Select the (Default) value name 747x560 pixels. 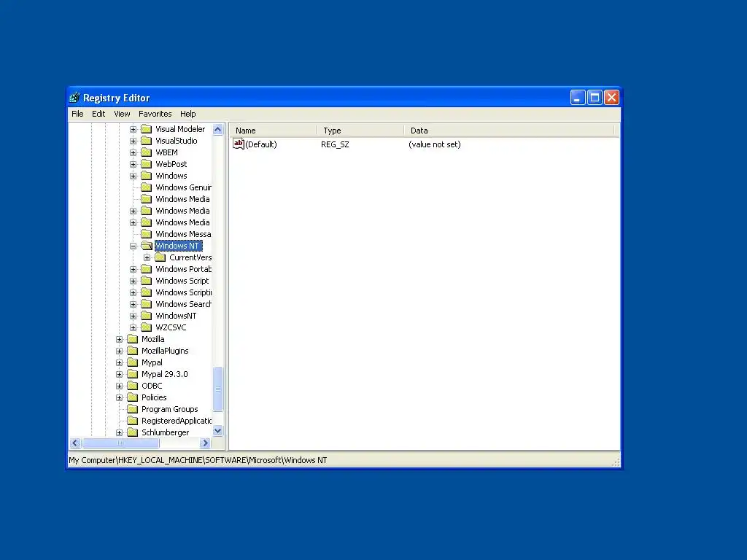tap(261, 144)
